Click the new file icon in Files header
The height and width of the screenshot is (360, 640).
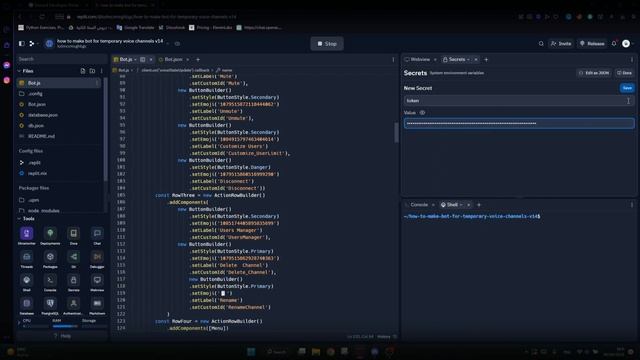point(83,71)
